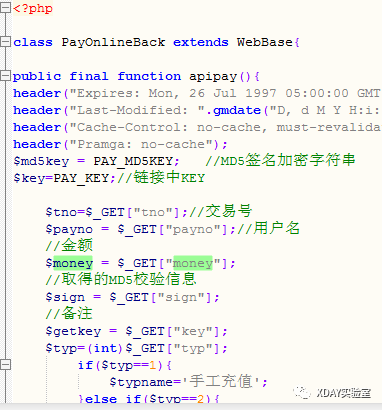
Task: Click the '$tno' variable
Action: [x=61, y=212]
